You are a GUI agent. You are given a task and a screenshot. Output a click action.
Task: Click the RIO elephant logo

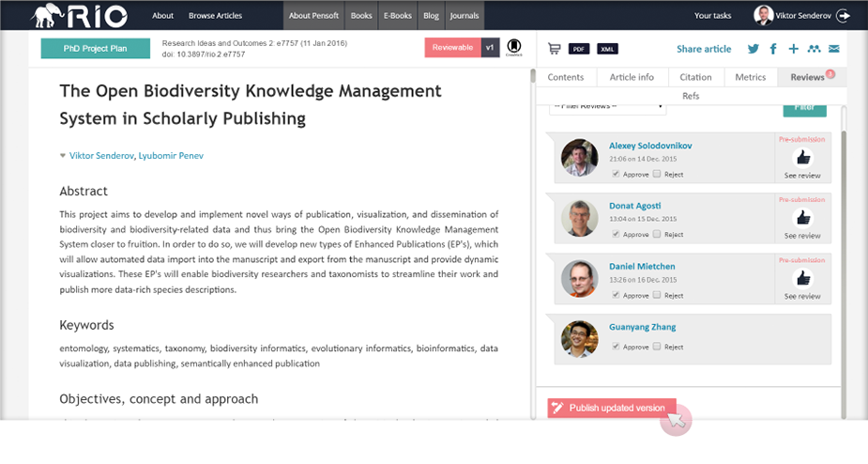79,16
